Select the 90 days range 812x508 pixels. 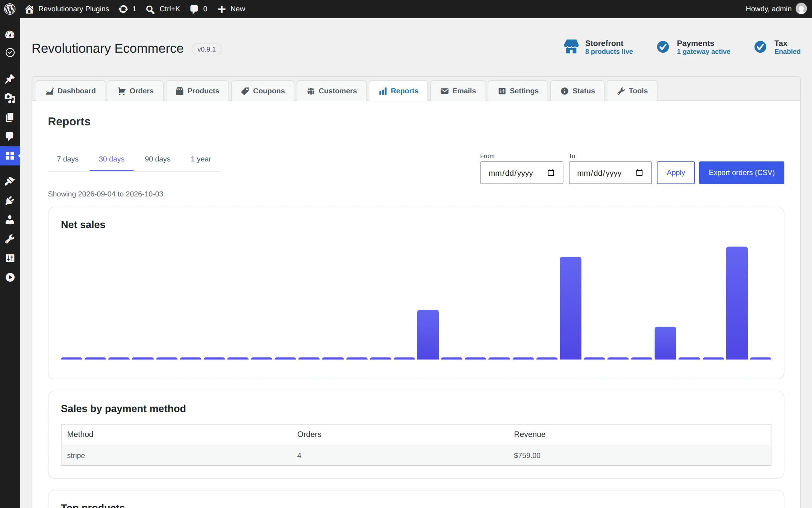[x=158, y=159]
